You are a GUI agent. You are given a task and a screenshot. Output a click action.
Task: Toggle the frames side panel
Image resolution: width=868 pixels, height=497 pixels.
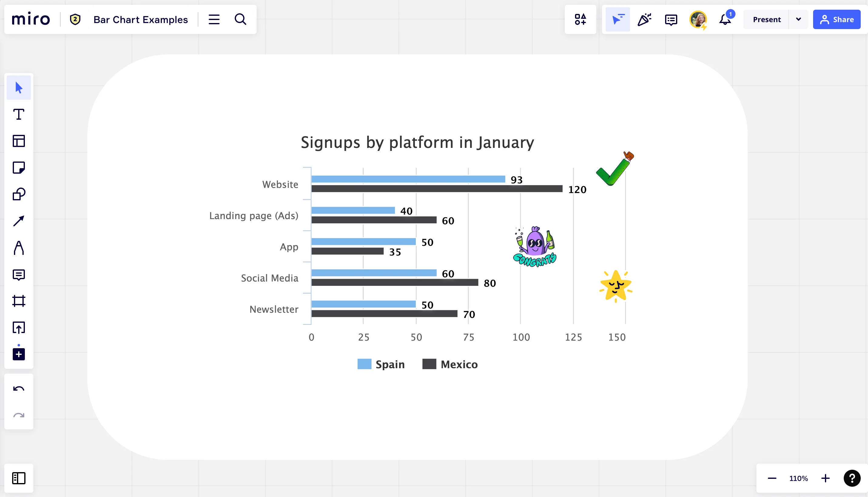[x=19, y=478]
